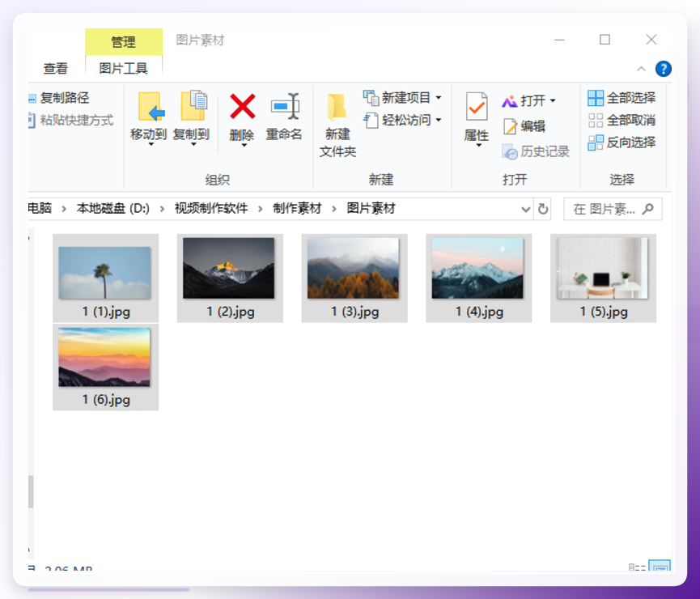Open the Properties (属性) icon
The width and height of the screenshot is (700, 599).
(477, 107)
